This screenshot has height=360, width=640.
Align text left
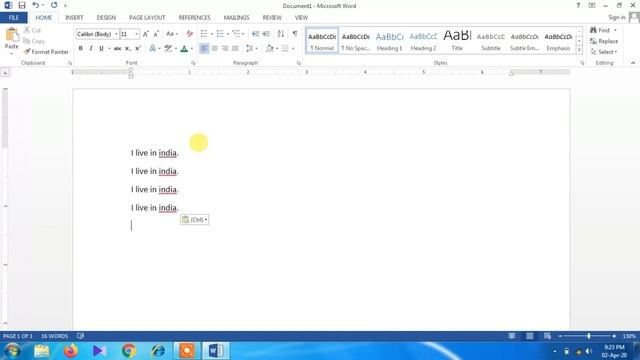tap(204, 49)
